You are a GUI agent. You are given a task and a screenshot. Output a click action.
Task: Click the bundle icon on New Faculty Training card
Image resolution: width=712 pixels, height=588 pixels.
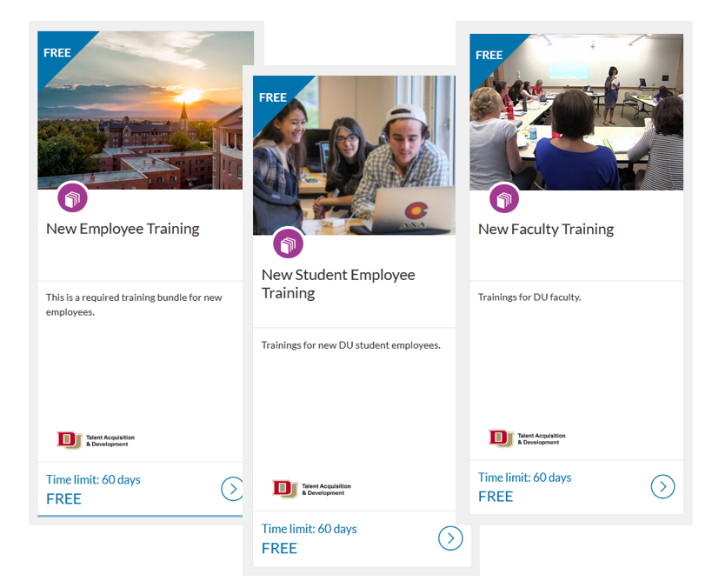pyautogui.click(x=505, y=199)
